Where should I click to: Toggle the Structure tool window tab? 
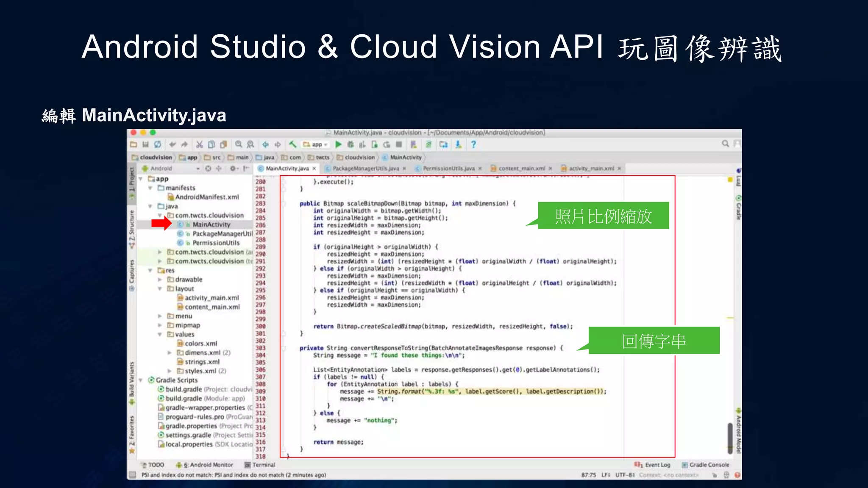click(132, 229)
